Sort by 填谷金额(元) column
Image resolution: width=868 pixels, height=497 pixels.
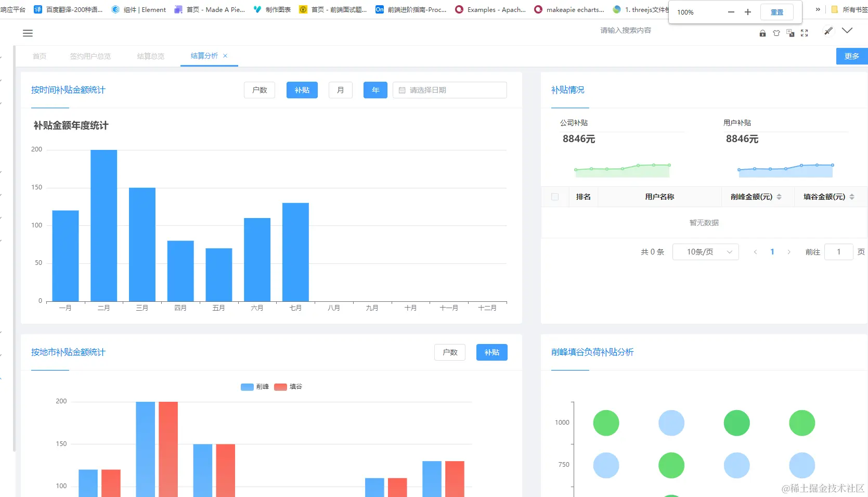852,197
